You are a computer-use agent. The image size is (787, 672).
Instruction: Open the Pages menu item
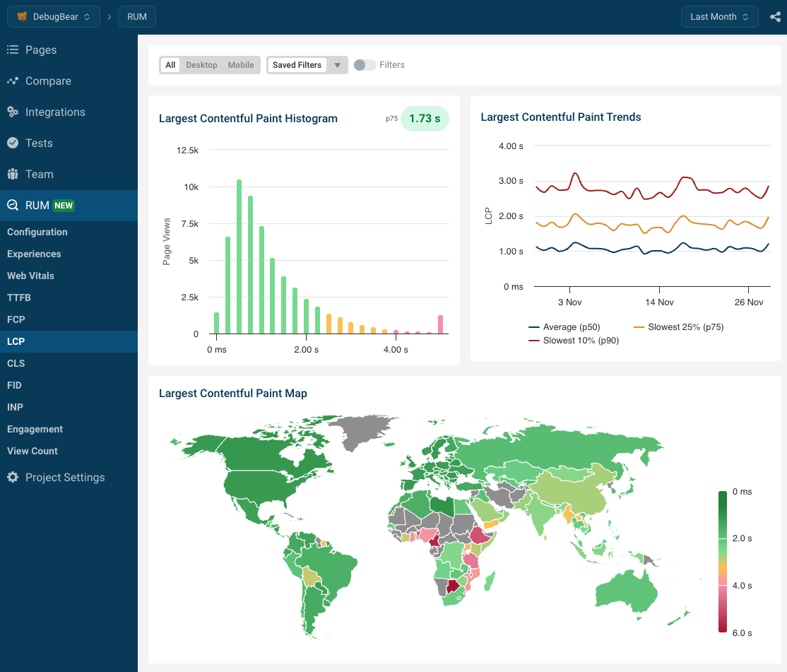click(69, 49)
